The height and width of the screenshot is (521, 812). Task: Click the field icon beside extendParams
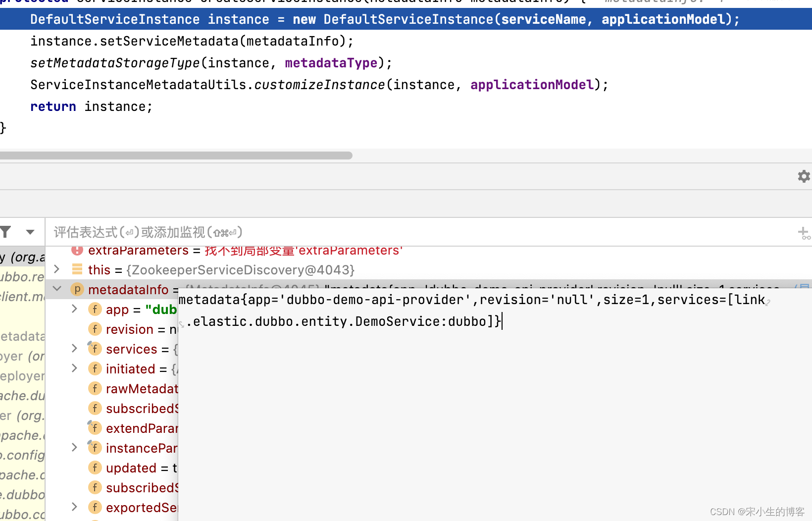95,428
